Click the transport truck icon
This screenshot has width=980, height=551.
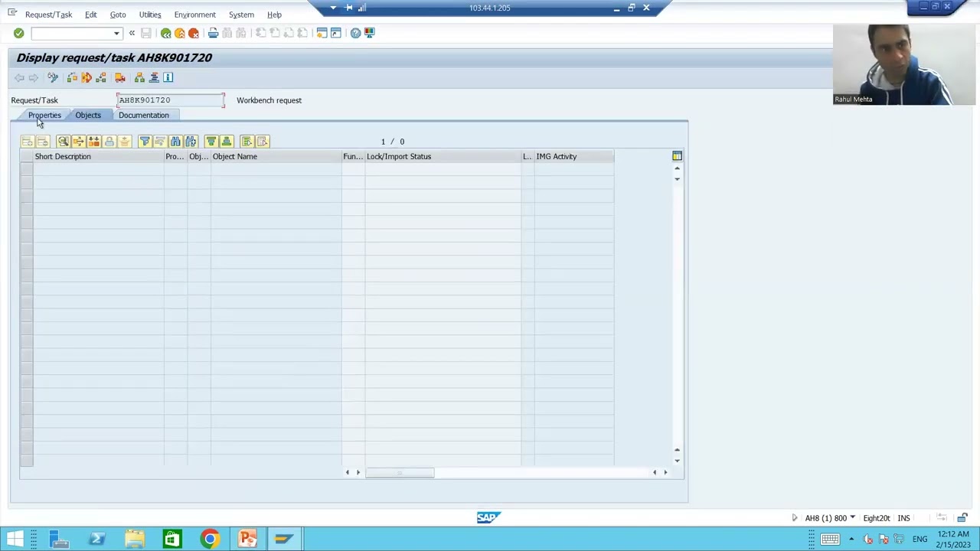120,77
